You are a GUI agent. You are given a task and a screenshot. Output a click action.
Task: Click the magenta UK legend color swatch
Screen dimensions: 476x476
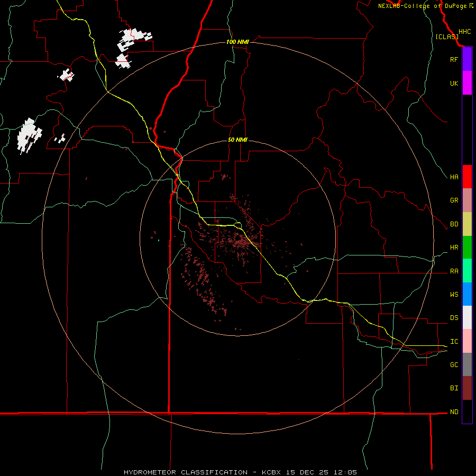point(467,83)
